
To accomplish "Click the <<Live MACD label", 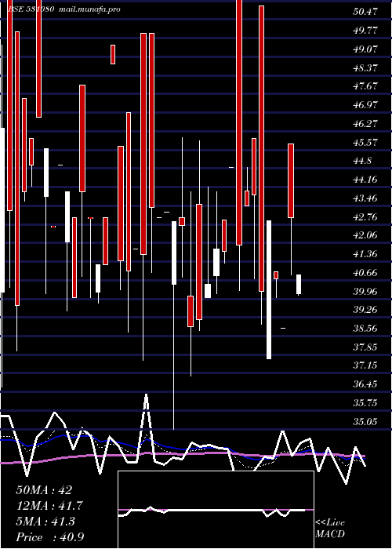I will tap(330, 529).
